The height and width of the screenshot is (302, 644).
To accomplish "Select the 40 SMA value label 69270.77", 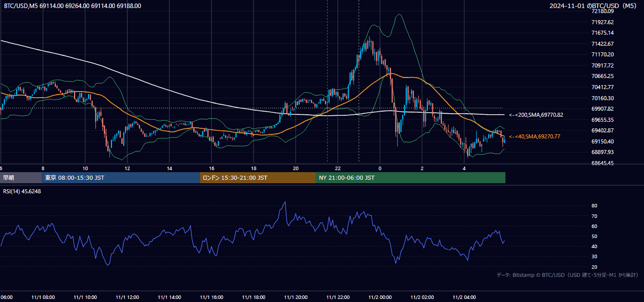I will coord(534,136).
